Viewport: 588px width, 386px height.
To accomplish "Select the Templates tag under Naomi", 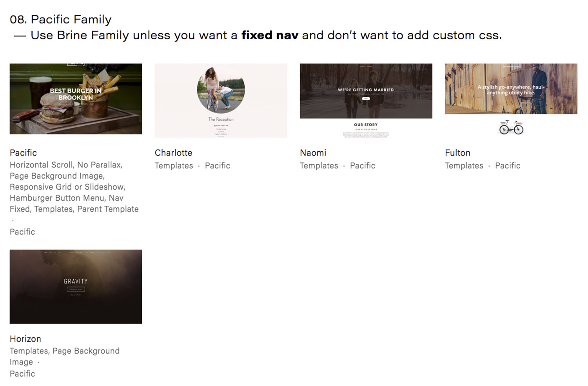I will [x=319, y=166].
